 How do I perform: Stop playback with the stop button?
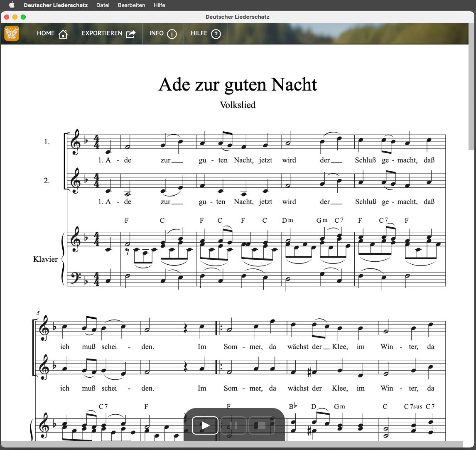tap(262, 425)
